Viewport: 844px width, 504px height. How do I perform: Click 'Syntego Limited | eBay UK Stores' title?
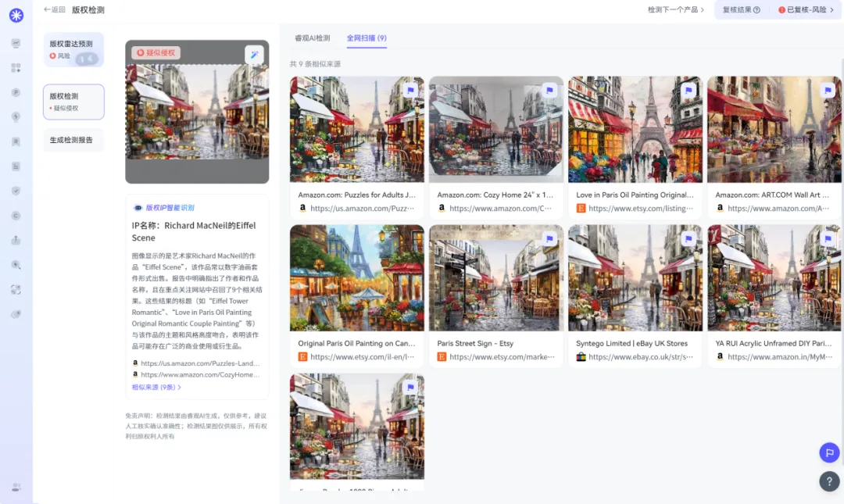pos(632,344)
